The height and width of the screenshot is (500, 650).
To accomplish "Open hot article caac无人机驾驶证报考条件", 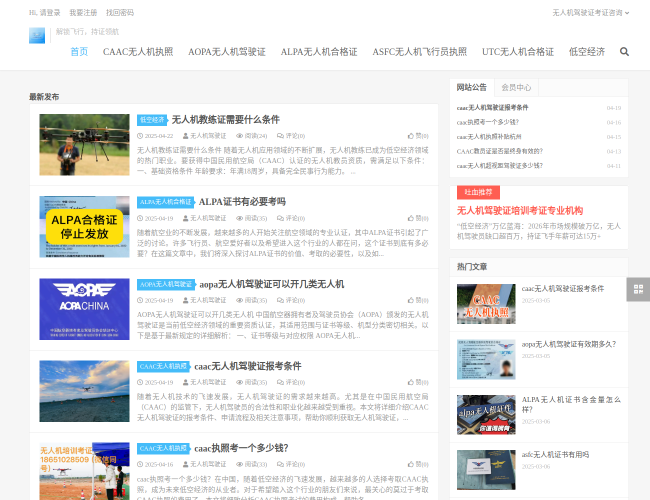I will click(563, 289).
